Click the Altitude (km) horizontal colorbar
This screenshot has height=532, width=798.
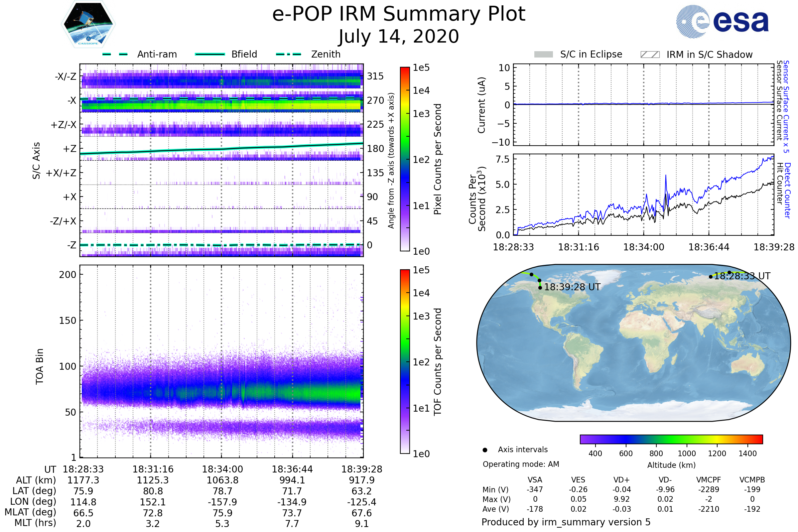[671, 439]
